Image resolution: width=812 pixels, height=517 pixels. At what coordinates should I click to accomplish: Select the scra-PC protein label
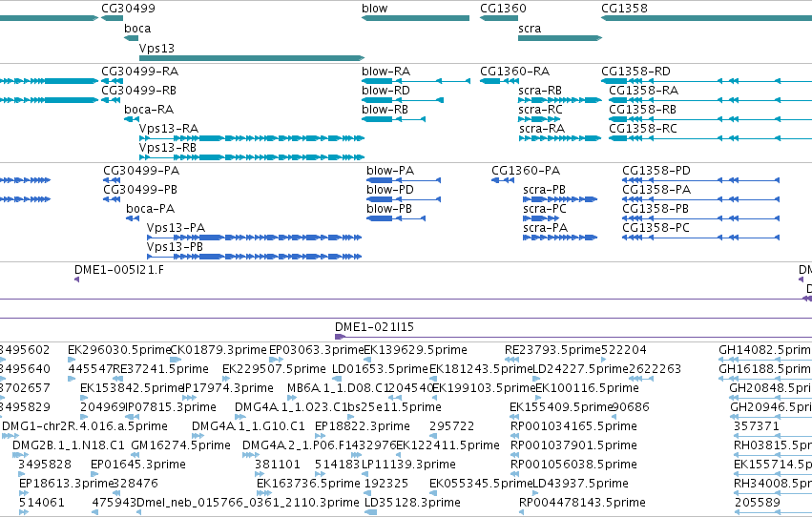544,209
